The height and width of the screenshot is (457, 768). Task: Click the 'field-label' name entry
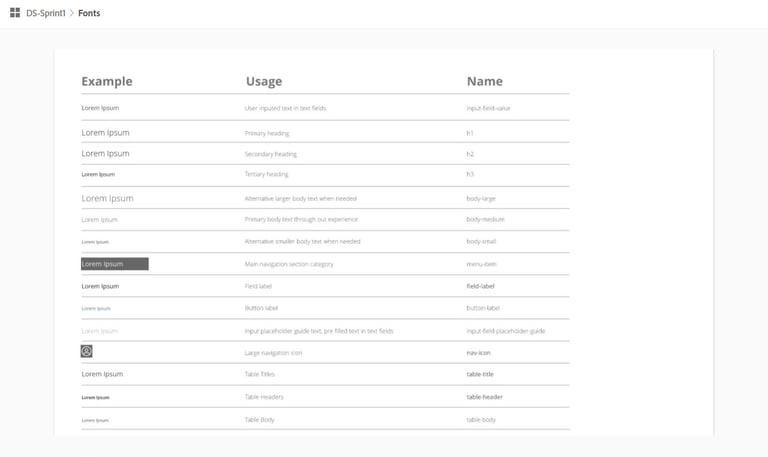[x=480, y=286]
